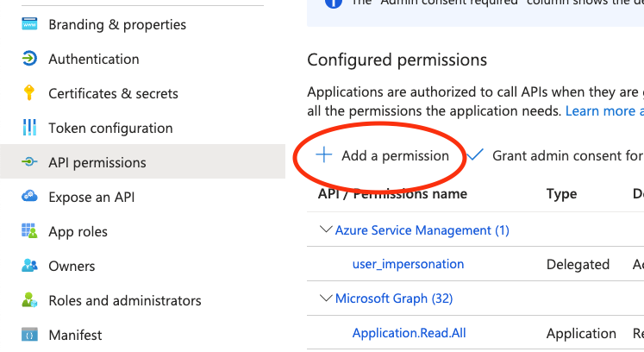Screen dimensions: 644x352
Task: Click Add a permission button
Action: (383, 156)
